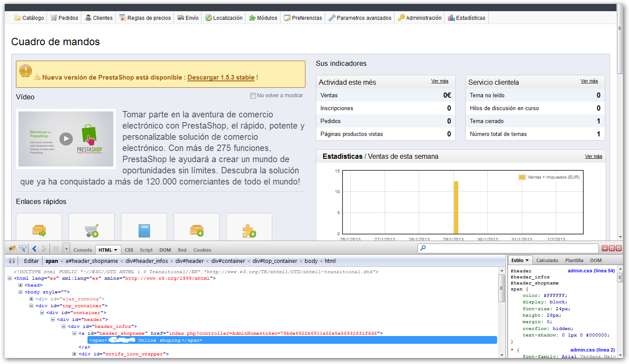Click the Envío truck icon
The height and width of the screenshot is (364, 629).
coord(181,18)
